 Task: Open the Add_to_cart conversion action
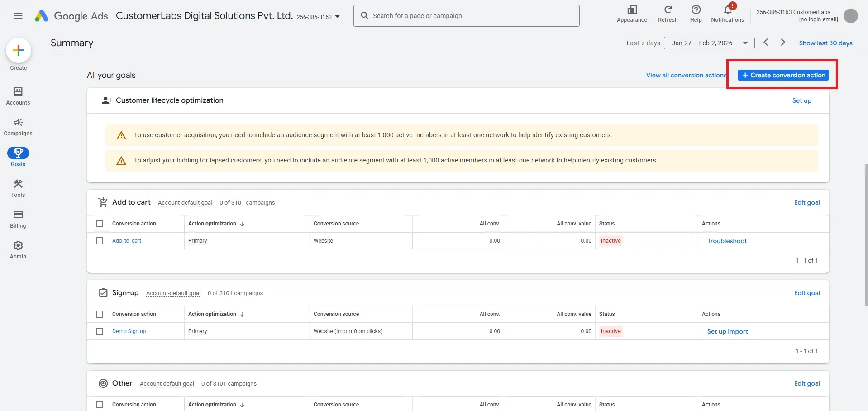click(127, 241)
